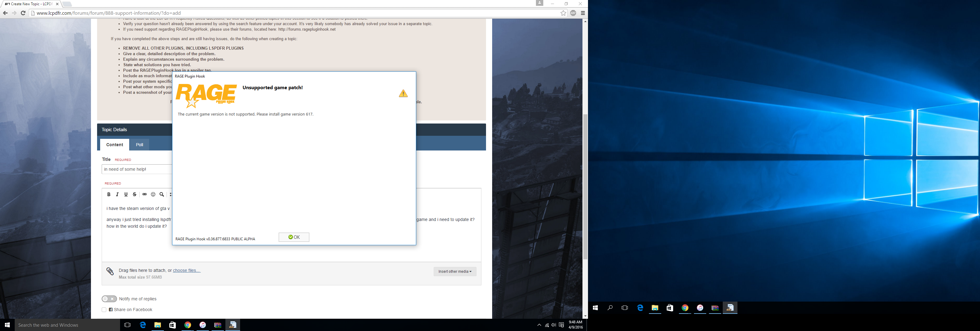Image resolution: width=980 pixels, height=331 pixels.
Task: Enable Notify me of replies toggle
Action: pos(109,299)
